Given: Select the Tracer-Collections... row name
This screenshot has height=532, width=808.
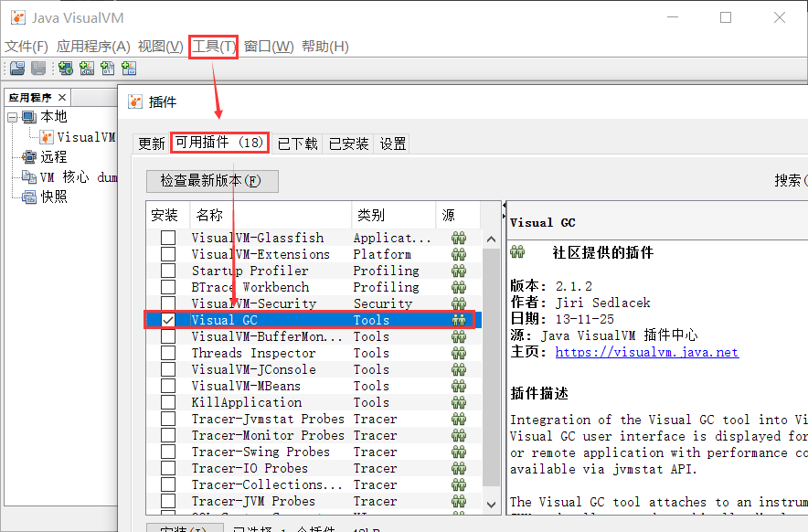Looking at the screenshot, I should [267, 484].
